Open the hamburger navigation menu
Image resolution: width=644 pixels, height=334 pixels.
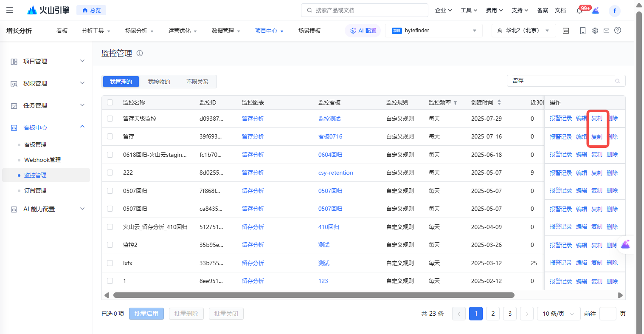click(10, 10)
